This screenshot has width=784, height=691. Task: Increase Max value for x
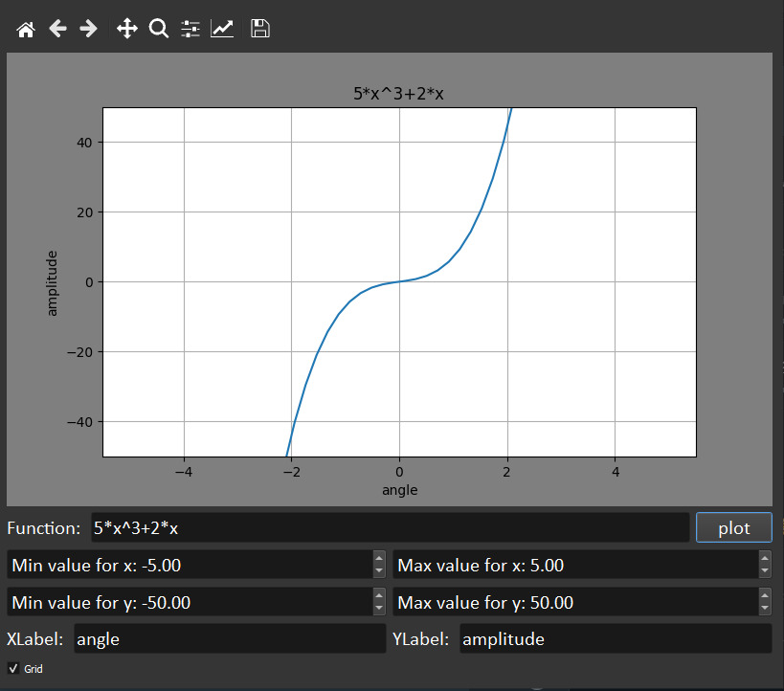click(765, 559)
